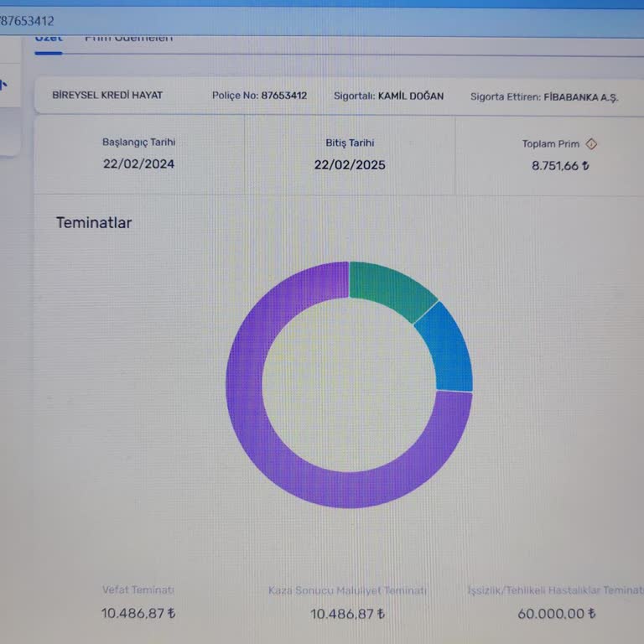The width and height of the screenshot is (644, 644).
Task: Click the sidebar arrow icon at left edge
Action: tap(3, 84)
